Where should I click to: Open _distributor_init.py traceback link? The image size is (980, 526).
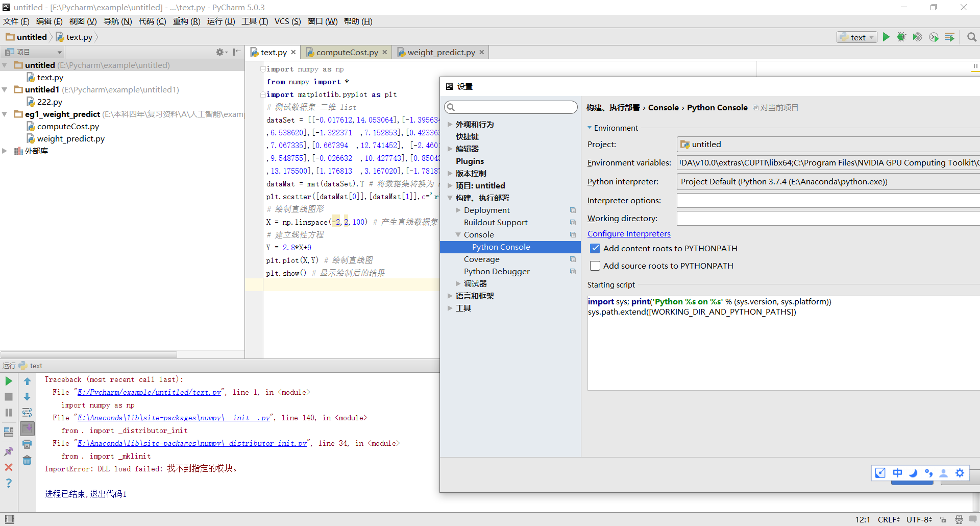[192, 444]
